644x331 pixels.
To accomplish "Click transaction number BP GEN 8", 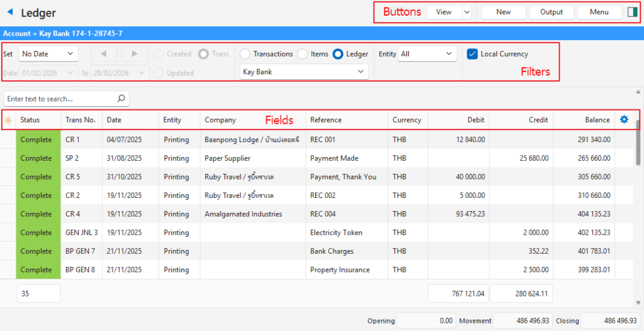I will 80,269.
